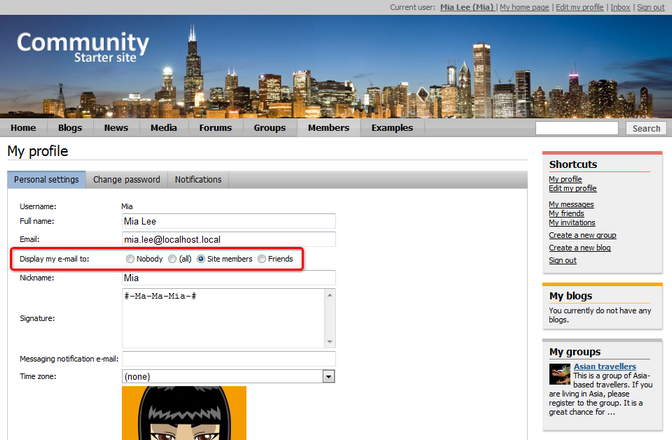
Task: Select Site members radio option
Action: click(201, 259)
